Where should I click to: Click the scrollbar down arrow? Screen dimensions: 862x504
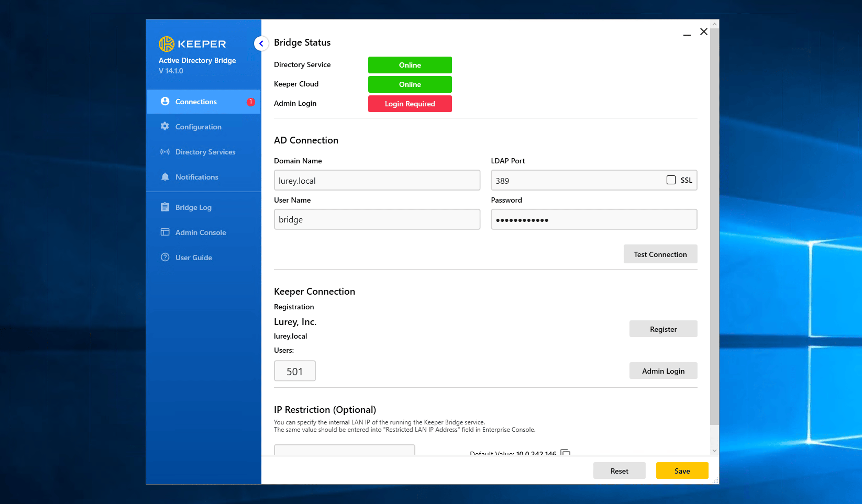pos(714,451)
